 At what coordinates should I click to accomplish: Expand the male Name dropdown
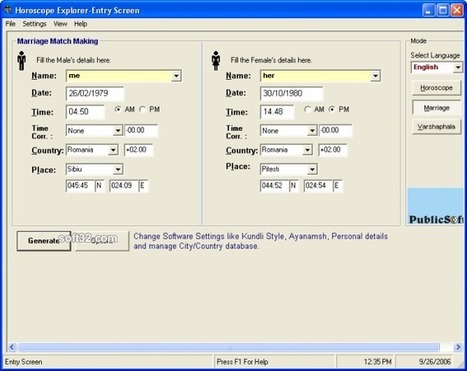176,76
